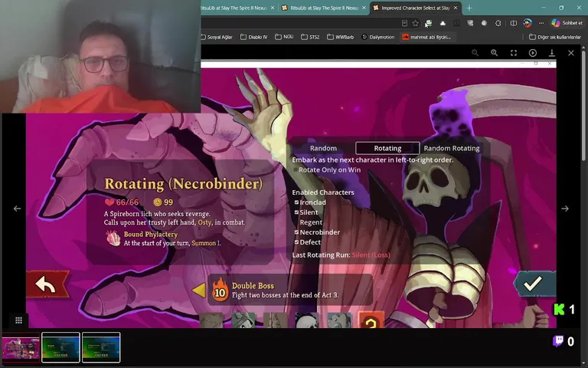Enter fullscreen in the image viewer
This screenshot has width=588, height=368.
(x=514, y=53)
